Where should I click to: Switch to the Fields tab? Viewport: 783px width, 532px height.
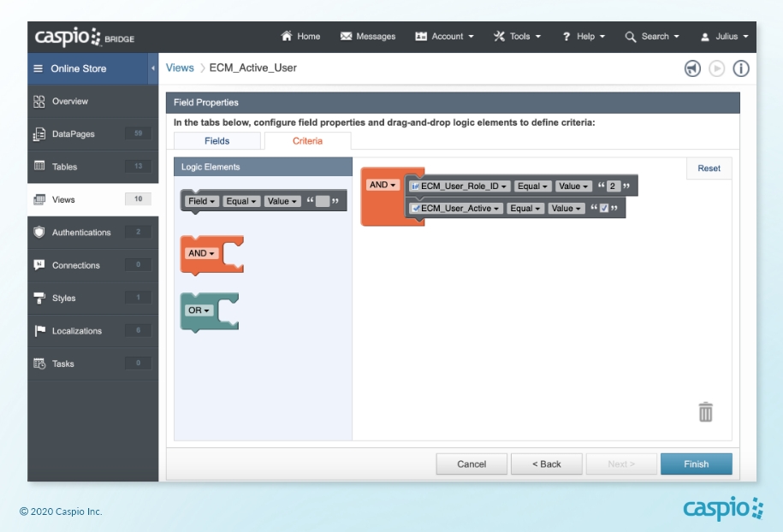(x=217, y=141)
